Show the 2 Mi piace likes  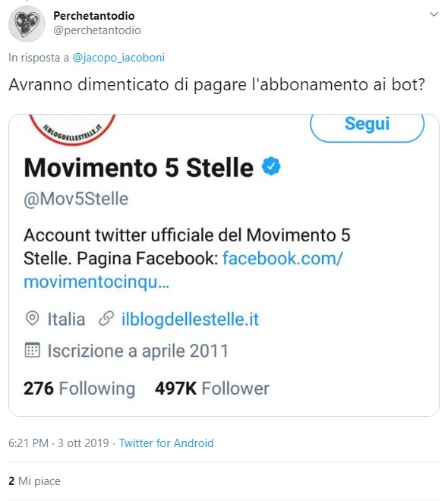tap(34, 481)
